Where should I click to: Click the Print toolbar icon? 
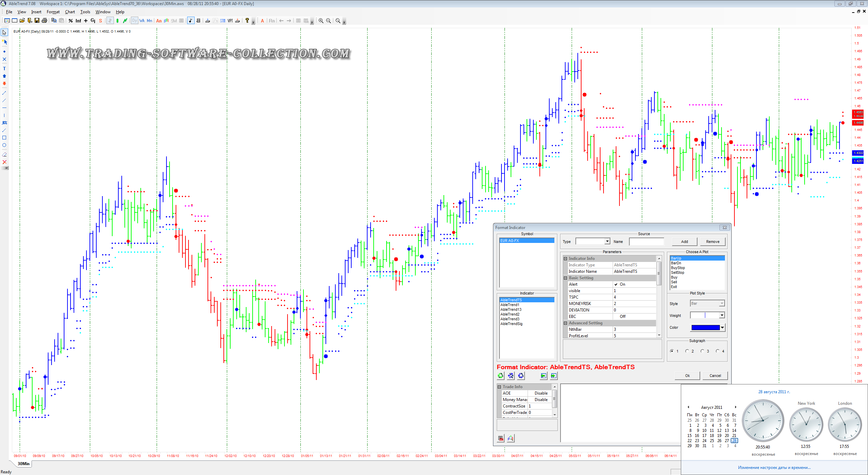click(x=44, y=21)
